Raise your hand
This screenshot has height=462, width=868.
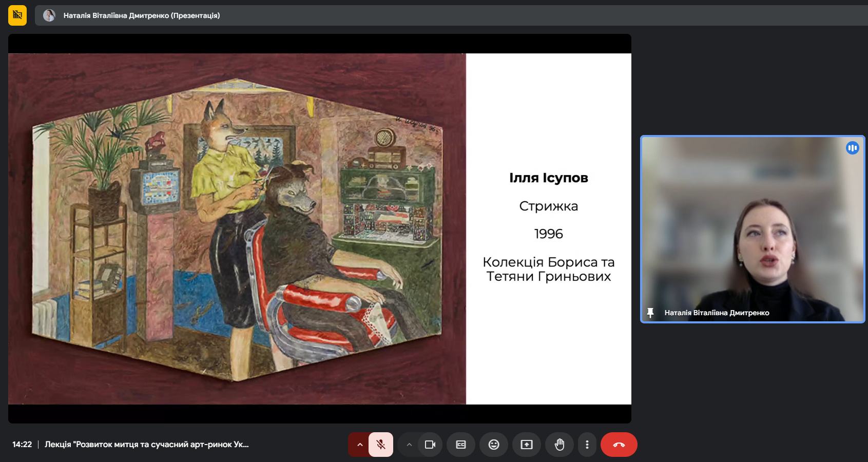(x=560, y=445)
